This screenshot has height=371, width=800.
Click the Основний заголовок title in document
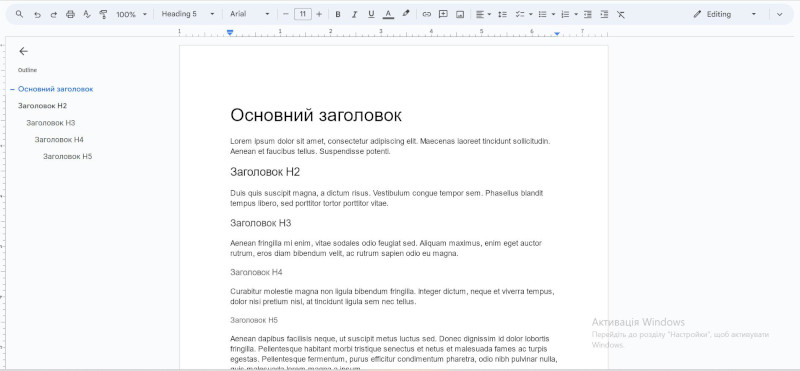tap(316, 115)
